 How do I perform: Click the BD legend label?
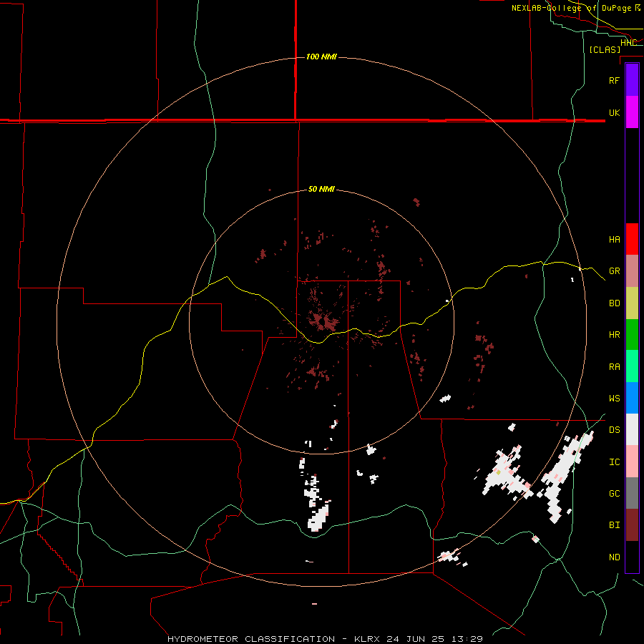614,303
